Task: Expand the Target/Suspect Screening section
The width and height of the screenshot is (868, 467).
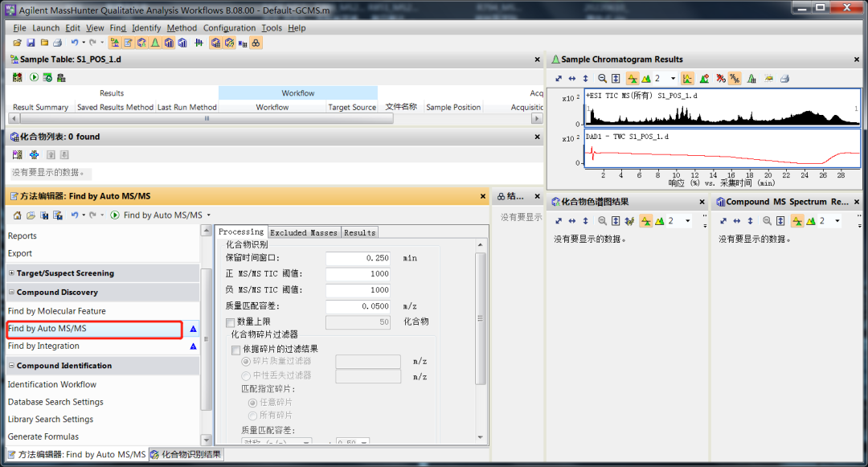Action: click(11, 272)
